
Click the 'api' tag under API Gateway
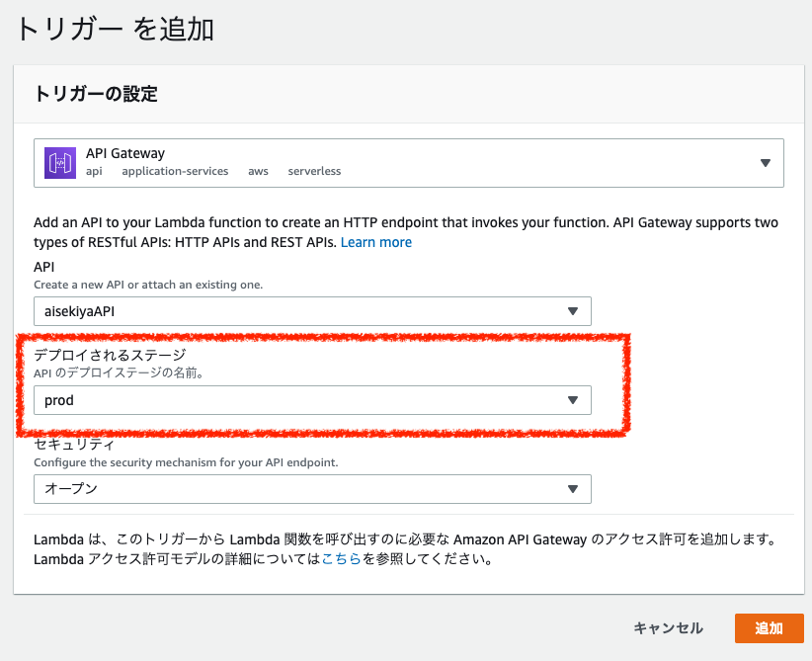point(94,172)
